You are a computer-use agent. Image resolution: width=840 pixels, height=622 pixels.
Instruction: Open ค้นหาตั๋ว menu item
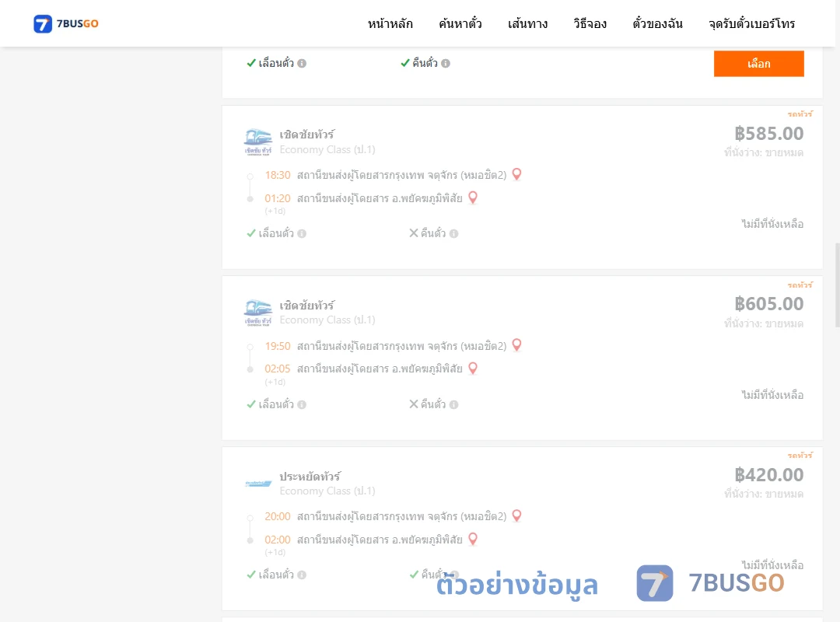[460, 23]
